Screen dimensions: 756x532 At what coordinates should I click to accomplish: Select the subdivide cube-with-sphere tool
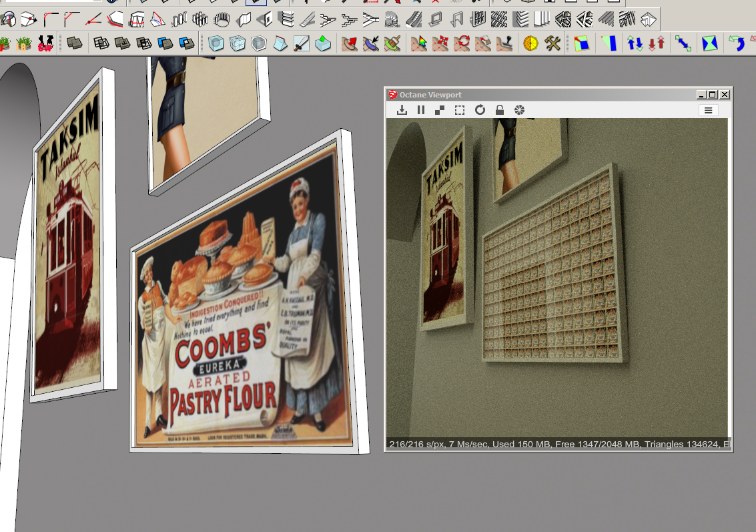216,43
